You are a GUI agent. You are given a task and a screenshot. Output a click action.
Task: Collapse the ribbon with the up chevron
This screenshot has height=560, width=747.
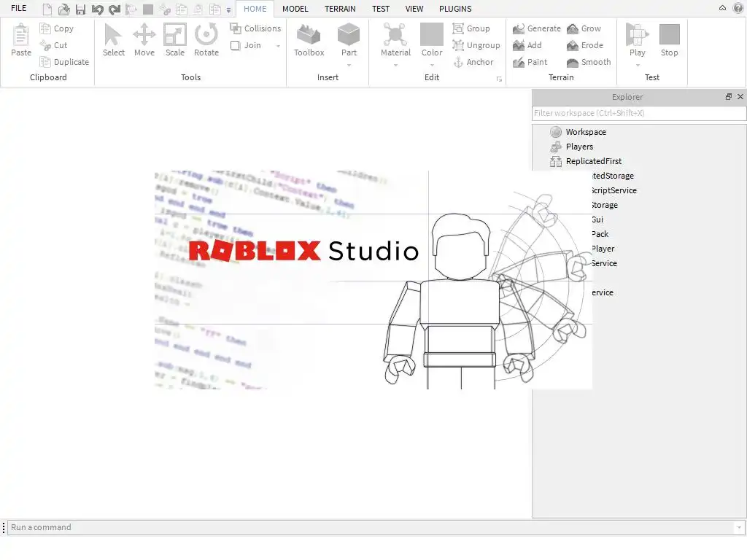pos(722,8)
